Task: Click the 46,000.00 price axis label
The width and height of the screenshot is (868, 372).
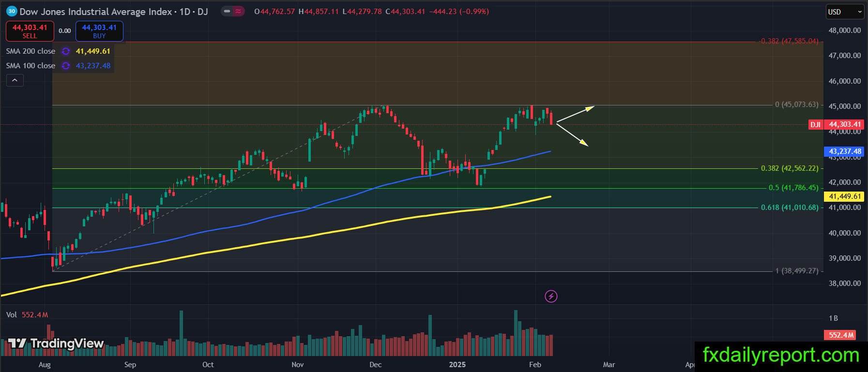Action: [845, 81]
